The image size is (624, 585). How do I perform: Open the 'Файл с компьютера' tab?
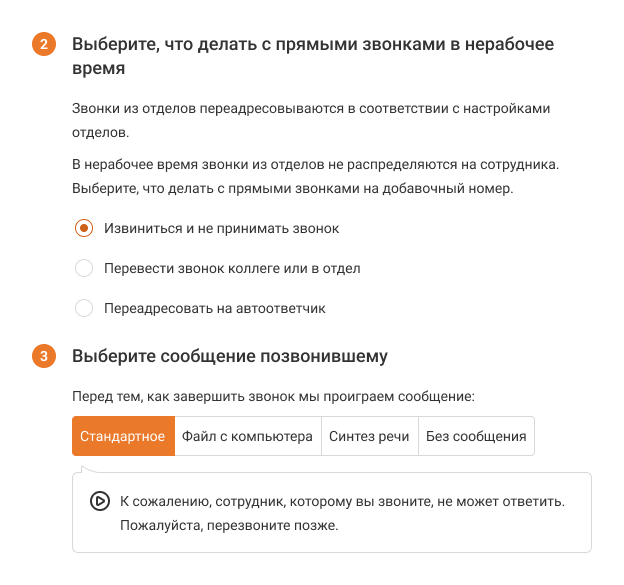tap(247, 436)
